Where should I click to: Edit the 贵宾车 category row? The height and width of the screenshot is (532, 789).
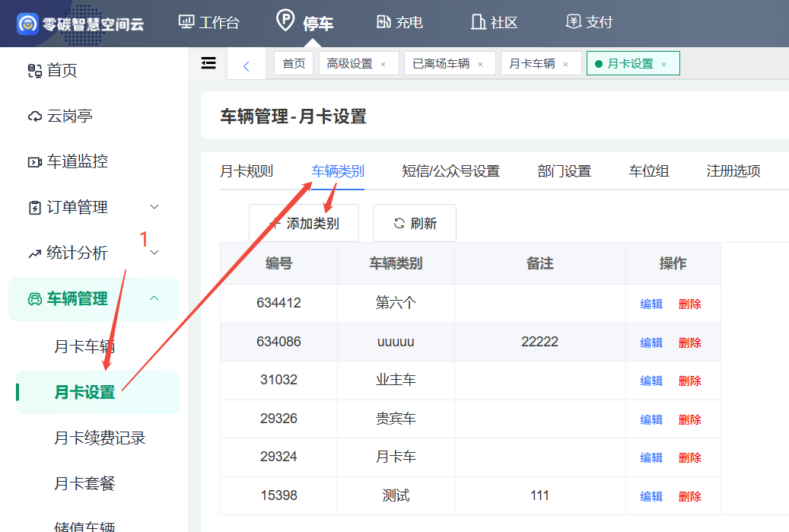tap(651, 420)
